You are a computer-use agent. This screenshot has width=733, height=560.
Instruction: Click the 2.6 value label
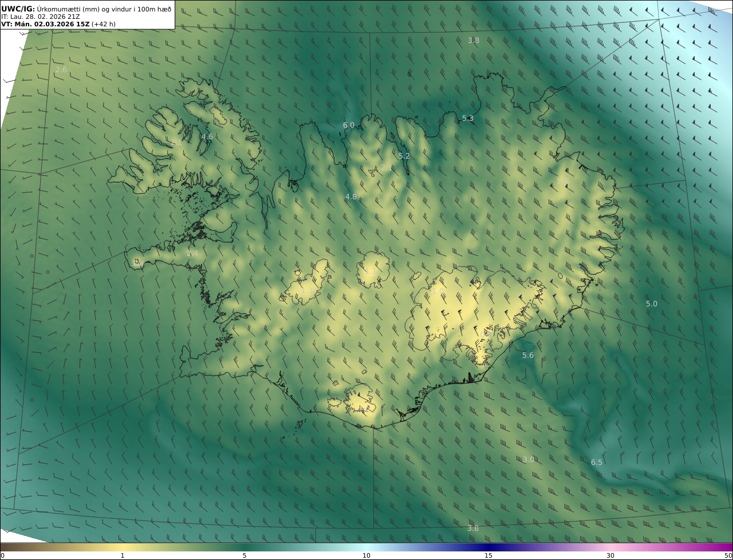click(x=61, y=69)
